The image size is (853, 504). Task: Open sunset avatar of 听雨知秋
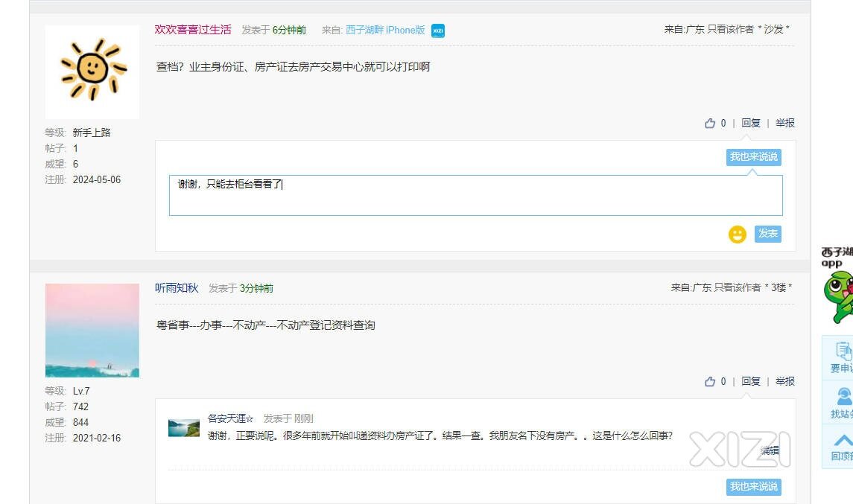[x=92, y=330]
